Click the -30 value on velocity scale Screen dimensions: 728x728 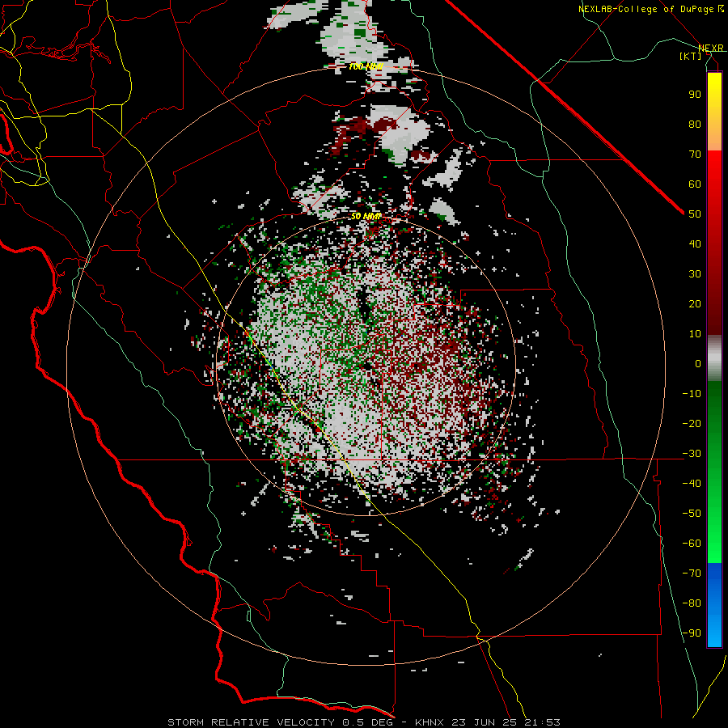click(692, 454)
